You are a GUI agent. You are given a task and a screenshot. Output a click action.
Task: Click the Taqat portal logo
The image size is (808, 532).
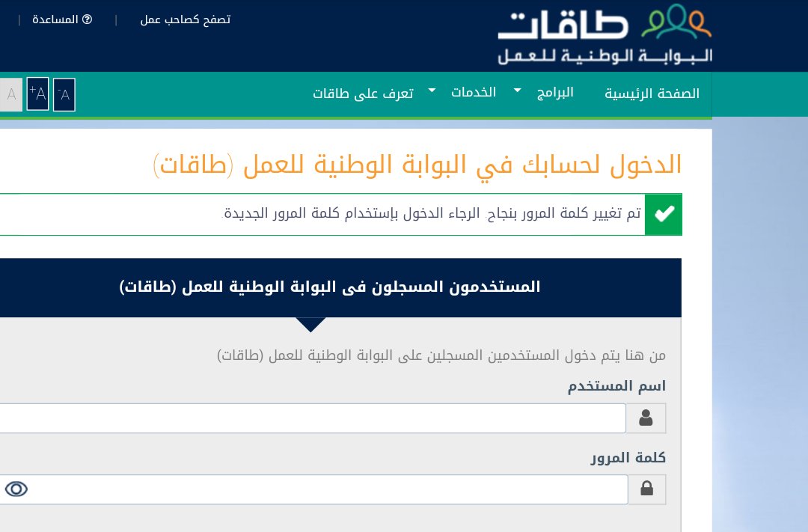(605, 34)
